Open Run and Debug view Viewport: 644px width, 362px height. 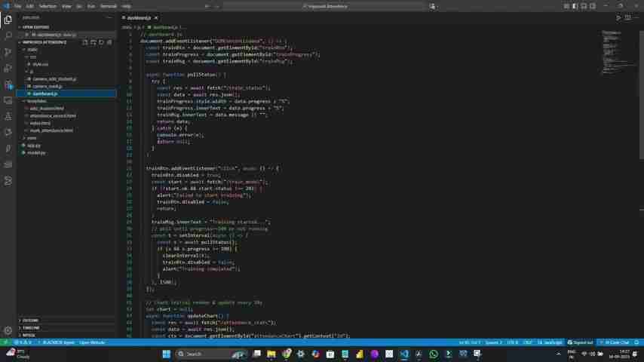click(8, 68)
